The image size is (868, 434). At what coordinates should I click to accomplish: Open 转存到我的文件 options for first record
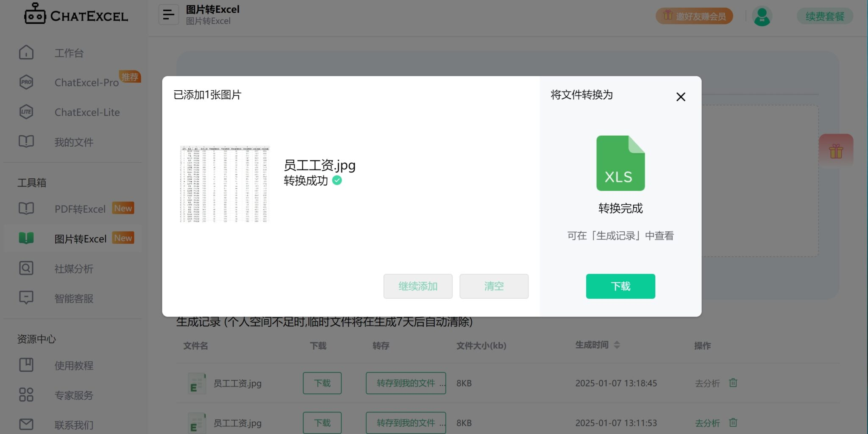(405, 383)
